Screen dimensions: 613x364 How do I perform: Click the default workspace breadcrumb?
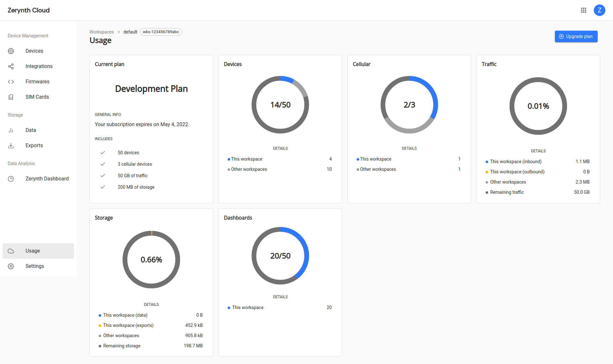pyautogui.click(x=130, y=32)
